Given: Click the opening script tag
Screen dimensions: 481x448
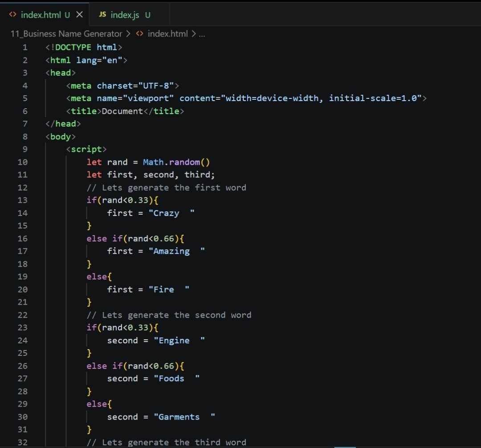Looking at the screenshot, I should tap(86, 149).
